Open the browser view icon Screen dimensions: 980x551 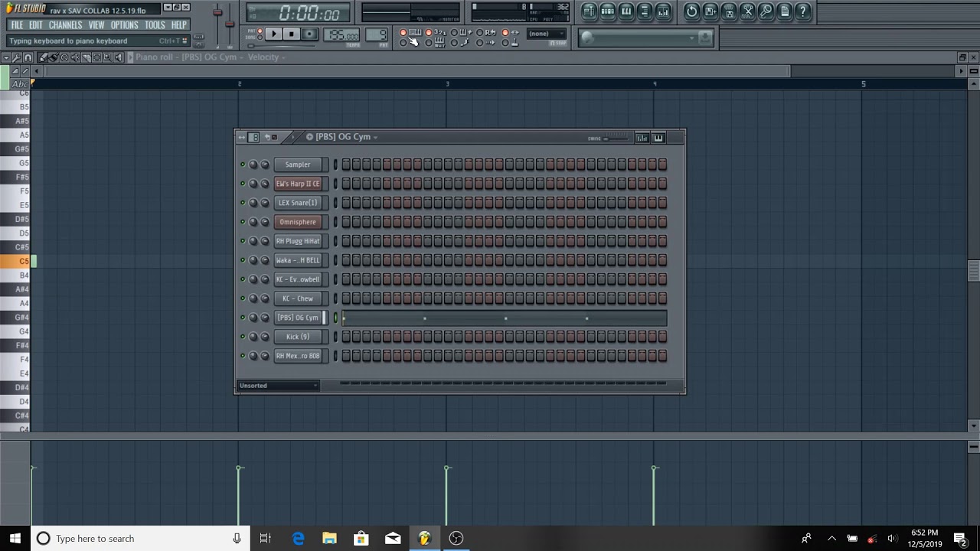(645, 11)
